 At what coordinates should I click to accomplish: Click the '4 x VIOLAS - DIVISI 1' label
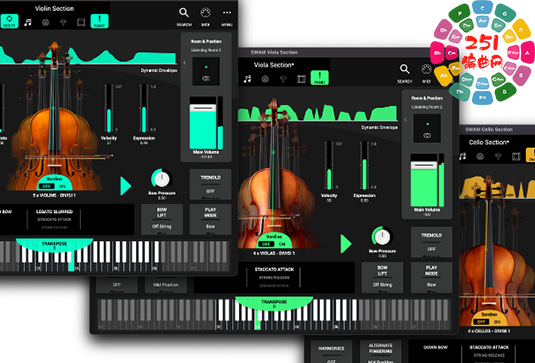[x=274, y=253]
